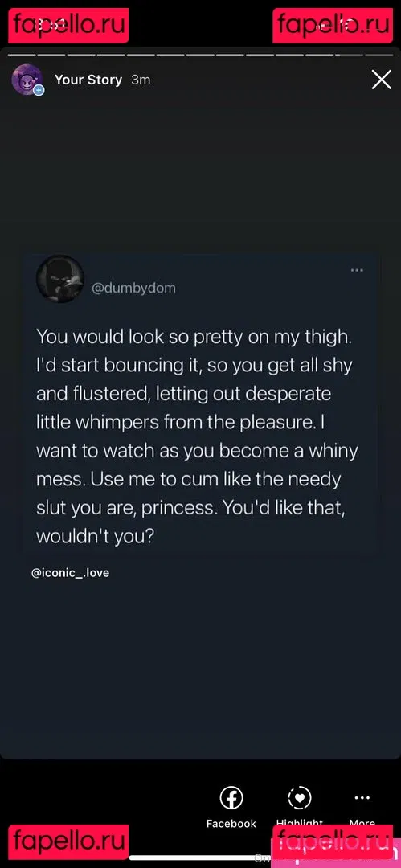Add story to Highlight heart icon
Image resolution: width=401 pixels, height=868 pixels.
click(300, 798)
